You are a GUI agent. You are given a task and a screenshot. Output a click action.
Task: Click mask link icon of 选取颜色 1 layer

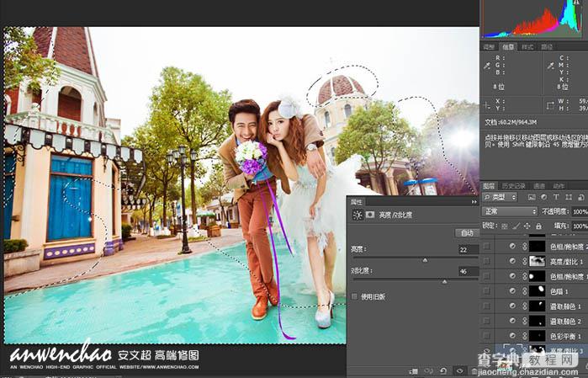(x=525, y=306)
